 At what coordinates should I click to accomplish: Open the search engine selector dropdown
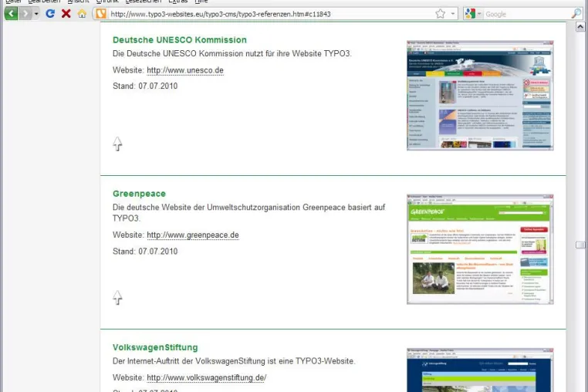pyautogui.click(x=479, y=14)
